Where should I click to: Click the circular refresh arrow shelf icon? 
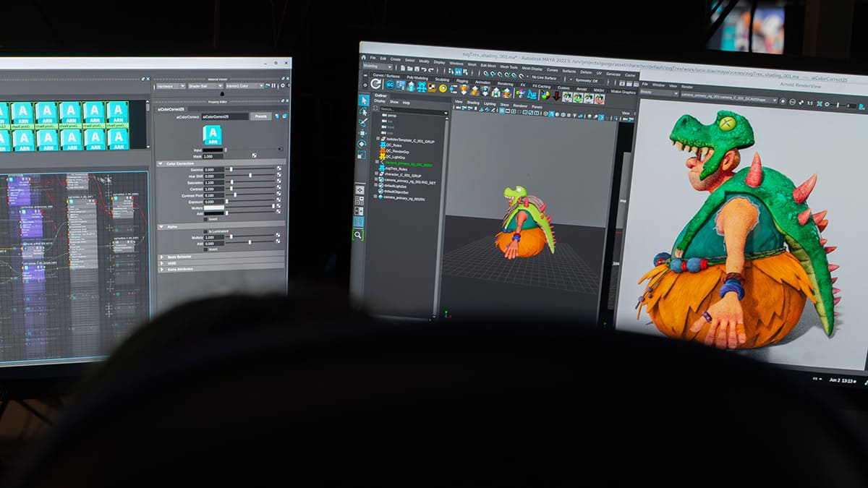(x=375, y=84)
